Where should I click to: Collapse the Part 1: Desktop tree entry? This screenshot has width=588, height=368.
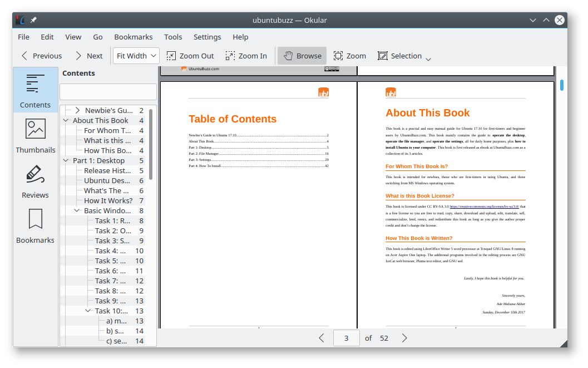click(66, 160)
